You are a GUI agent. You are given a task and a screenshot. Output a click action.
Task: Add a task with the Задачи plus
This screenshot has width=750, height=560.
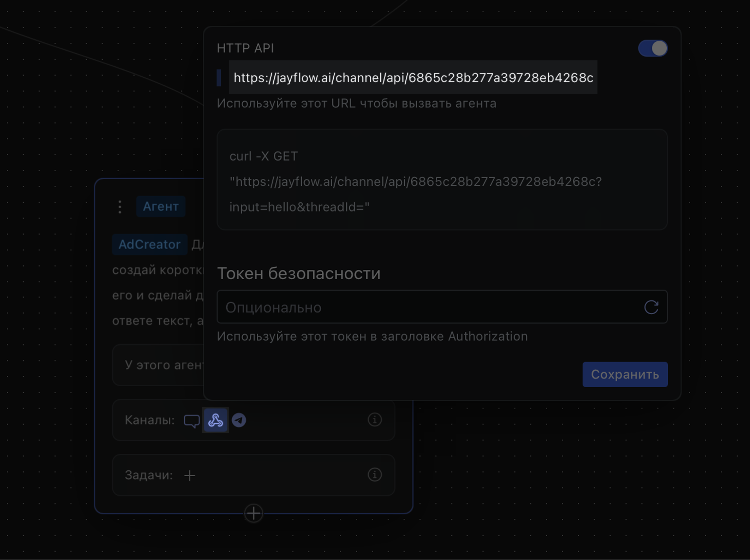pos(190,476)
